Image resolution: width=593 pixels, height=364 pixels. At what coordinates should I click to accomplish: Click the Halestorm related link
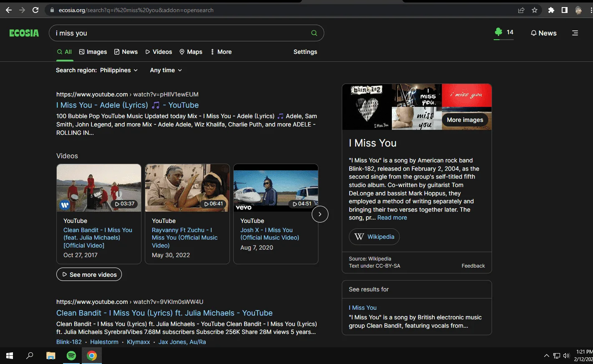point(104,342)
